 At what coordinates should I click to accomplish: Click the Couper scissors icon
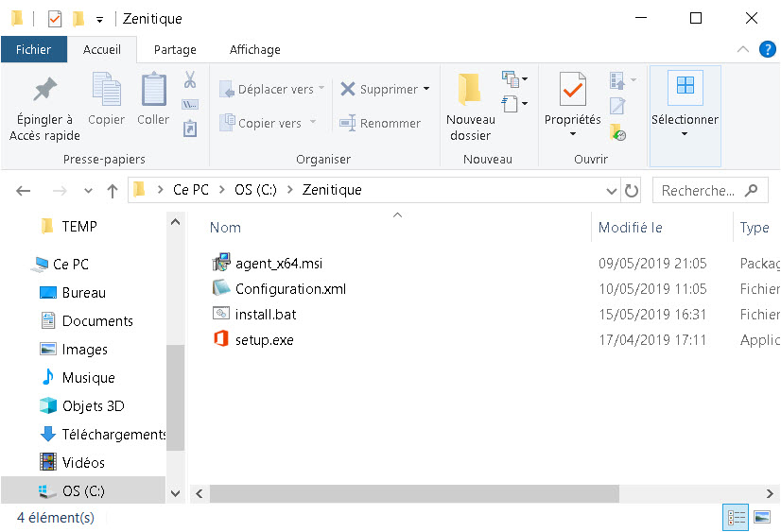(x=190, y=80)
